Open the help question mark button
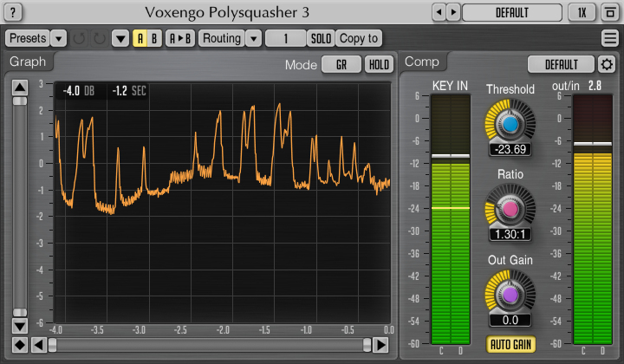 pos(13,12)
